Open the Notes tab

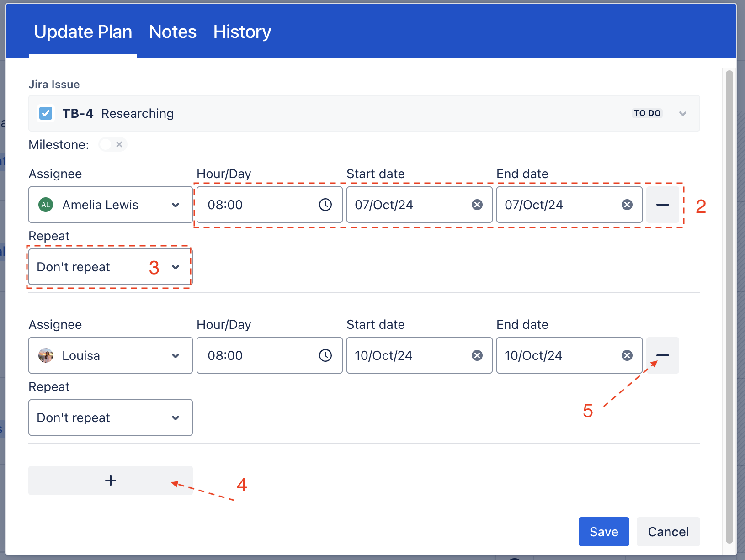pyautogui.click(x=172, y=32)
